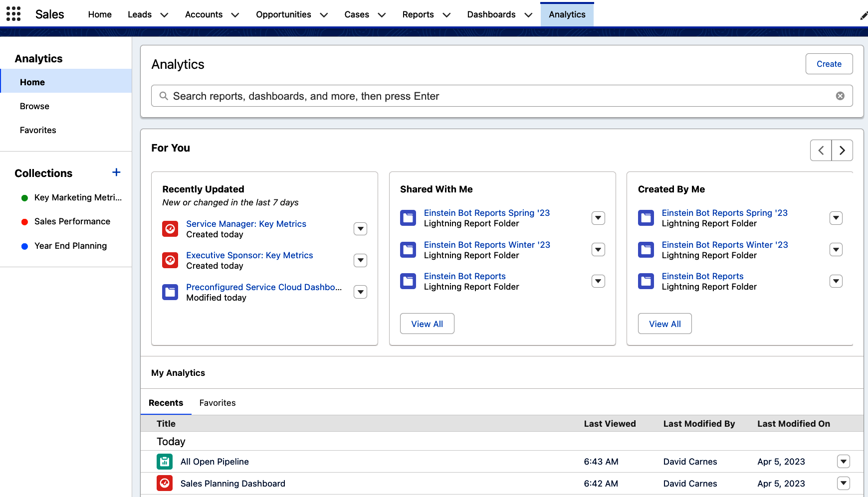Click Shared With Me Spring '23 folder icon
Screen dimensions: 868x497
click(408, 218)
